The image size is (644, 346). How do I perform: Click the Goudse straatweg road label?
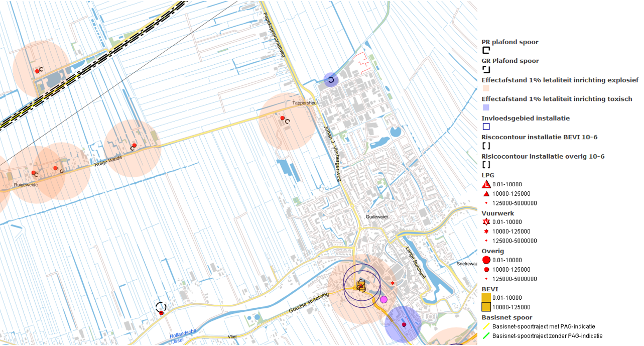[x=309, y=303]
